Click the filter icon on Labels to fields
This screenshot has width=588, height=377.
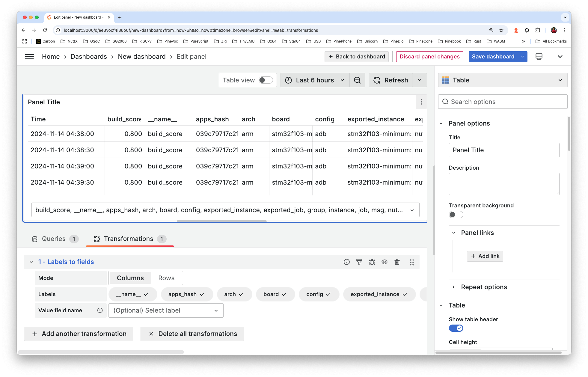359,262
